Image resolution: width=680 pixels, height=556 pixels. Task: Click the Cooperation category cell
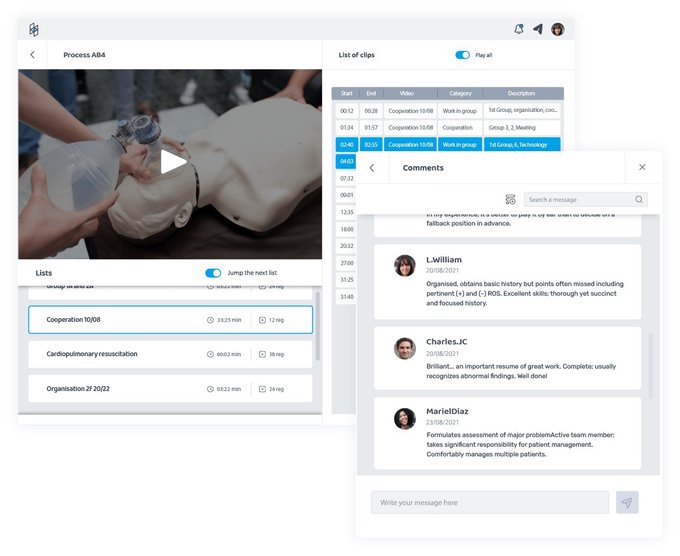pos(460,128)
